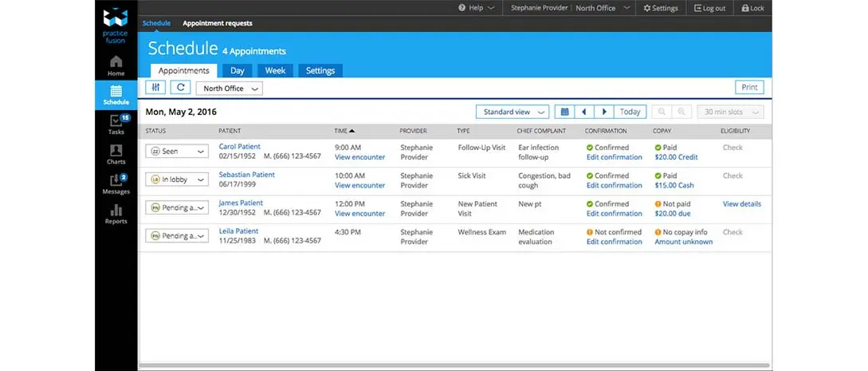View encounter for 9:00 AM appointment
Screen dimensions: 868x371
pos(359,157)
